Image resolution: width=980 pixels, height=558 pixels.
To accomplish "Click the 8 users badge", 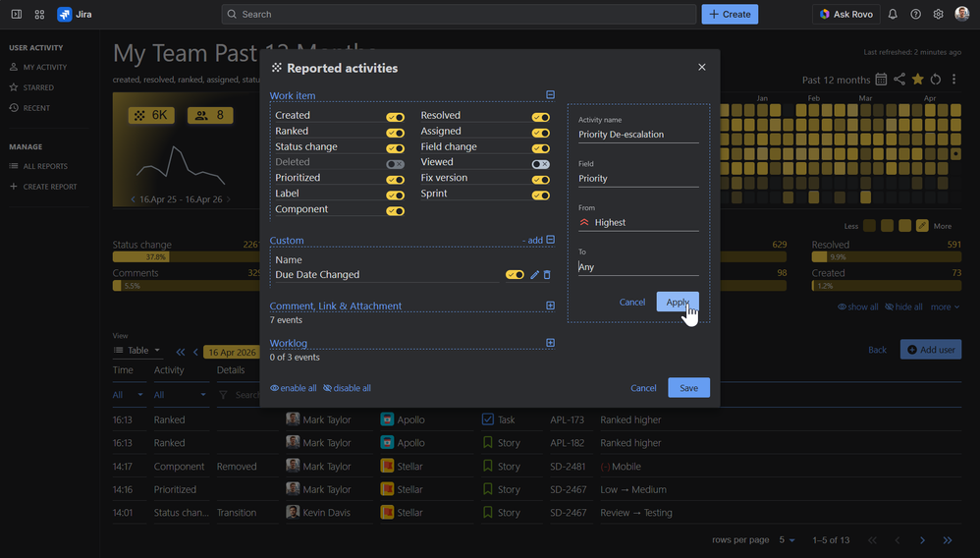I will (x=210, y=115).
